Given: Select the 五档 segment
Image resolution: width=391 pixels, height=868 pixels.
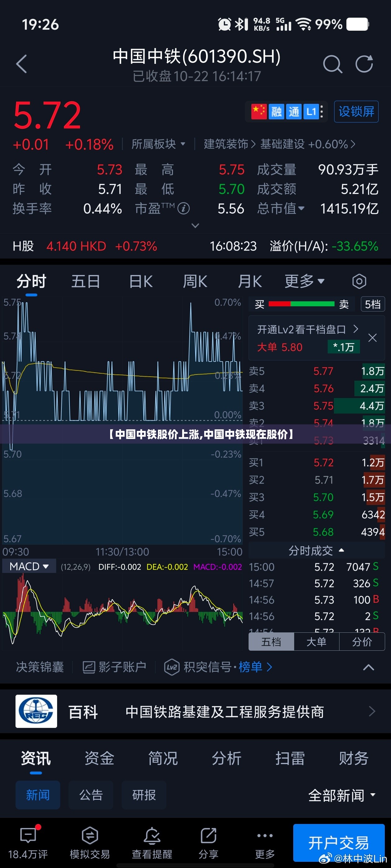Looking at the screenshot, I should click(271, 642).
